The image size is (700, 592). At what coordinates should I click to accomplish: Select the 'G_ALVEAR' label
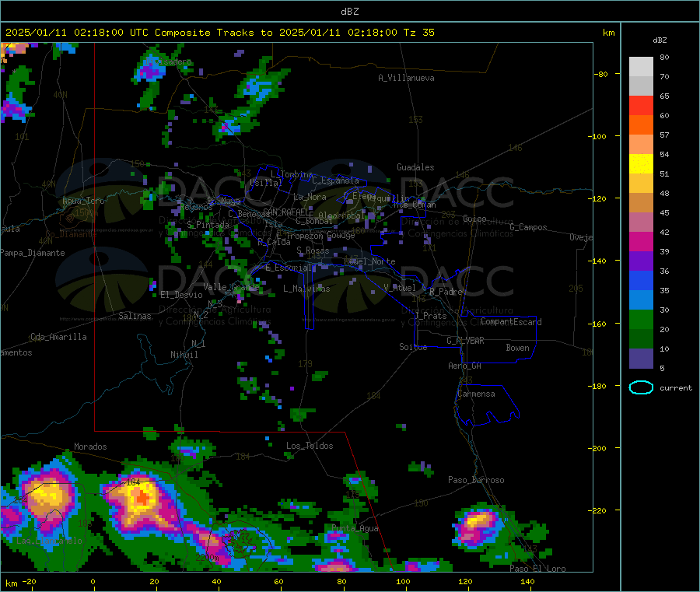[465, 341]
